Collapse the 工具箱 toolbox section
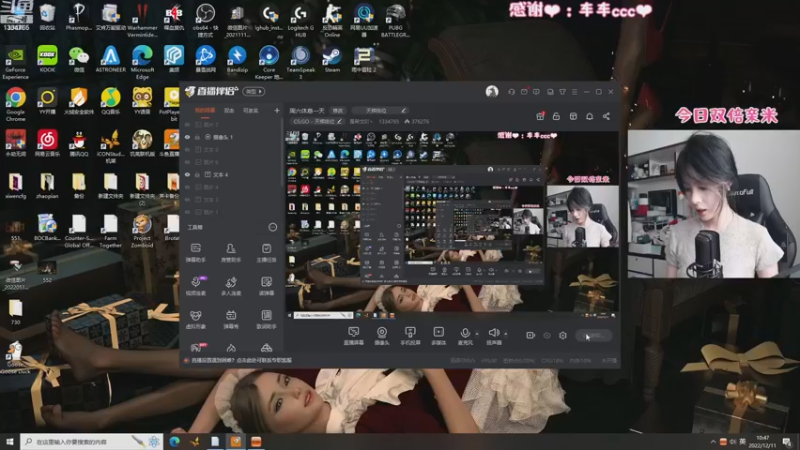 [272, 227]
